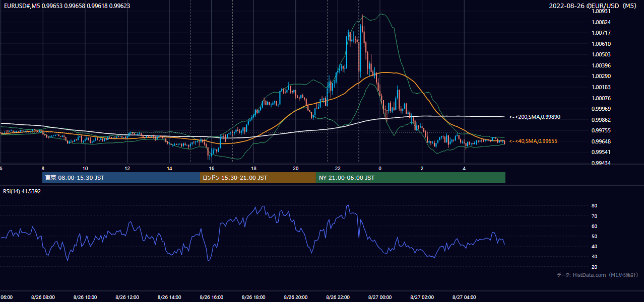Viewport: 644px width, 302px height.
Task: Click hour tick 14 under price chart
Action: point(169,168)
